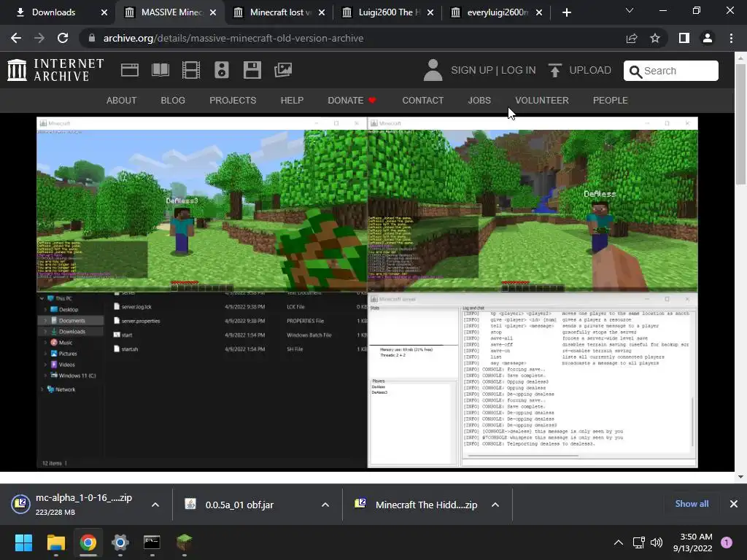
Task: Click the UPLOAD link
Action: click(590, 71)
